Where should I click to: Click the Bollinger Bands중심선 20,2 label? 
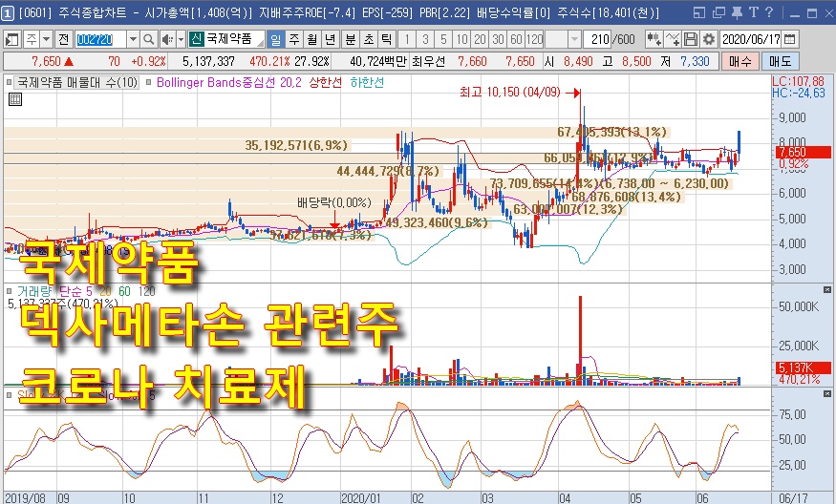[229, 83]
